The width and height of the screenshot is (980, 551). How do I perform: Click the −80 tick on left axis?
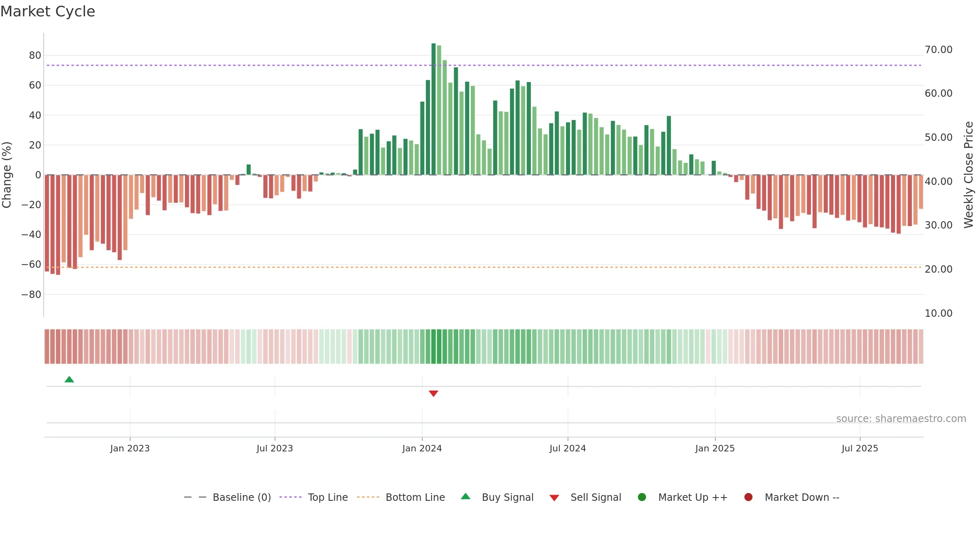(31, 295)
